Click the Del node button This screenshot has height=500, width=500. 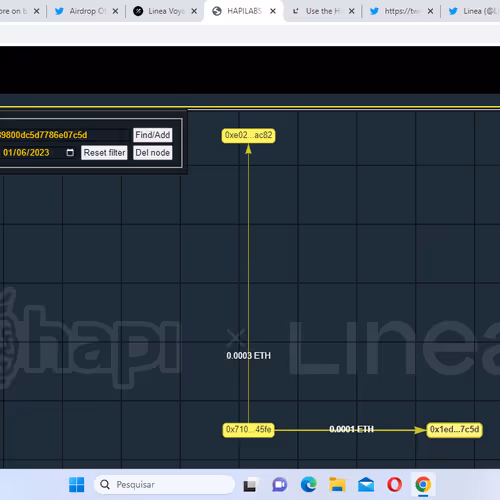coord(153,153)
